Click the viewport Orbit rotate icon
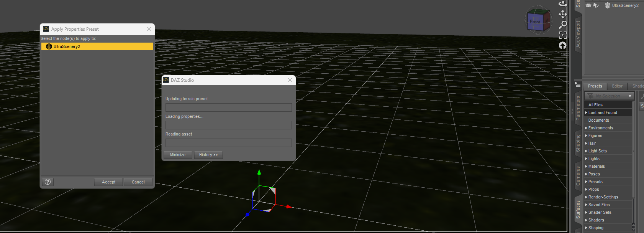Screen dimensions: 644x233 (562, 3)
